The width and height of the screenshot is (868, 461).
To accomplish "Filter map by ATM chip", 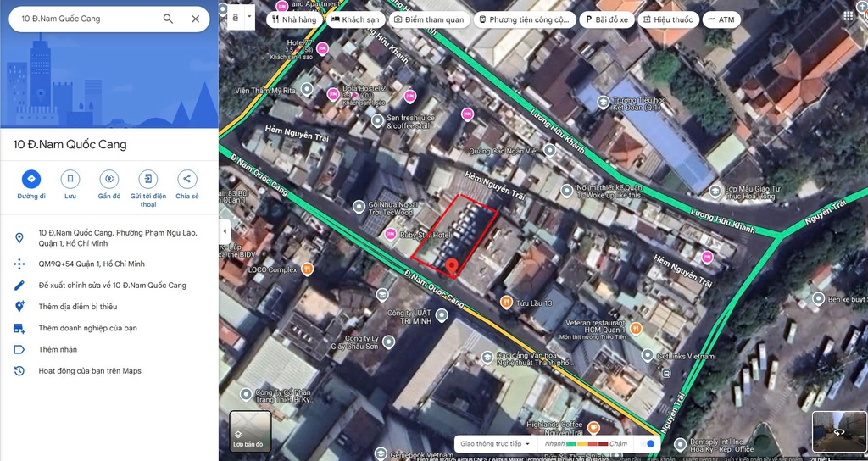I will [721, 19].
